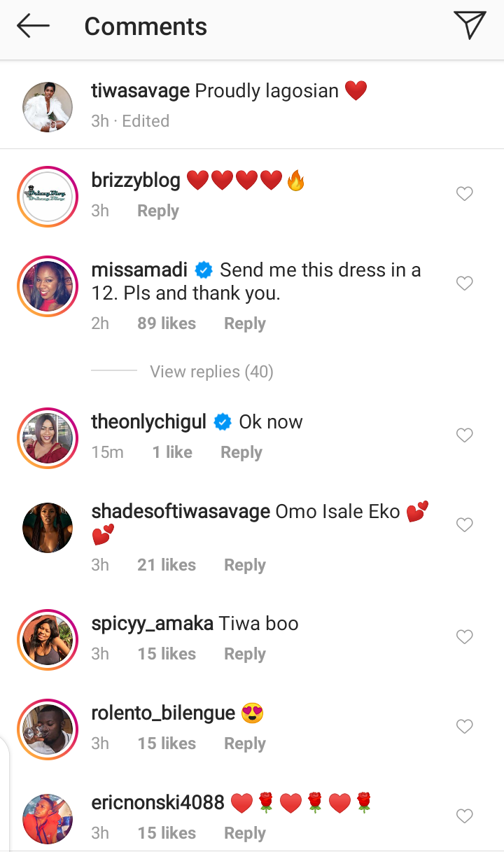Heart spicyy_amaka's "Tiwa boo" comment
Image resolution: width=504 pixels, height=852 pixels.
465,637
